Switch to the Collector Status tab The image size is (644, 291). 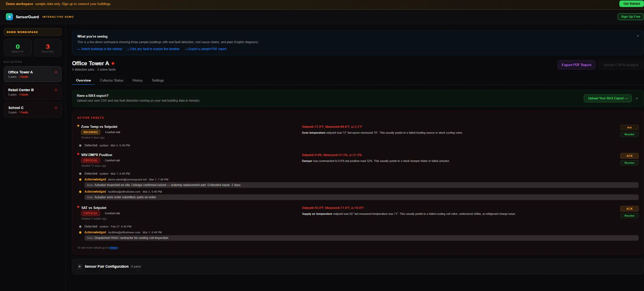coord(112,80)
